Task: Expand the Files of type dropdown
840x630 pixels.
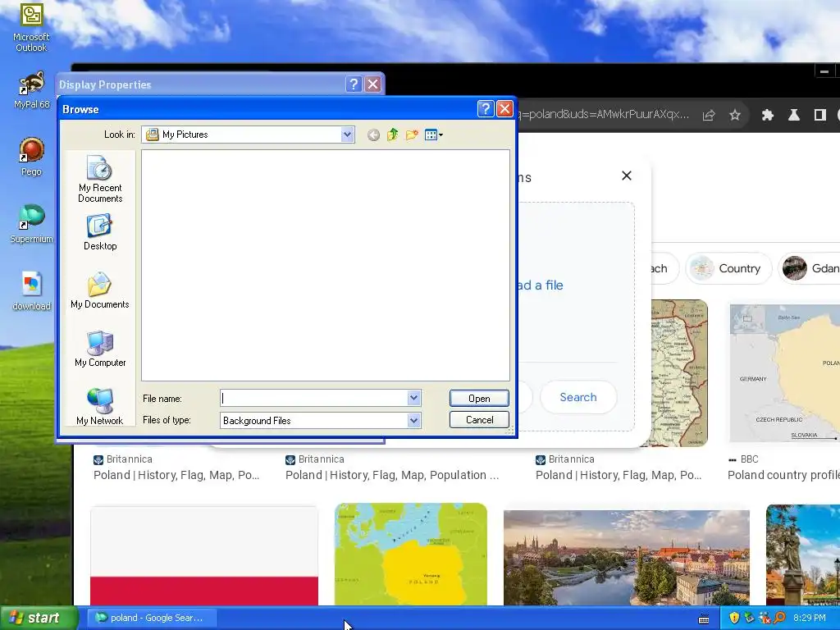Action: point(413,421)
